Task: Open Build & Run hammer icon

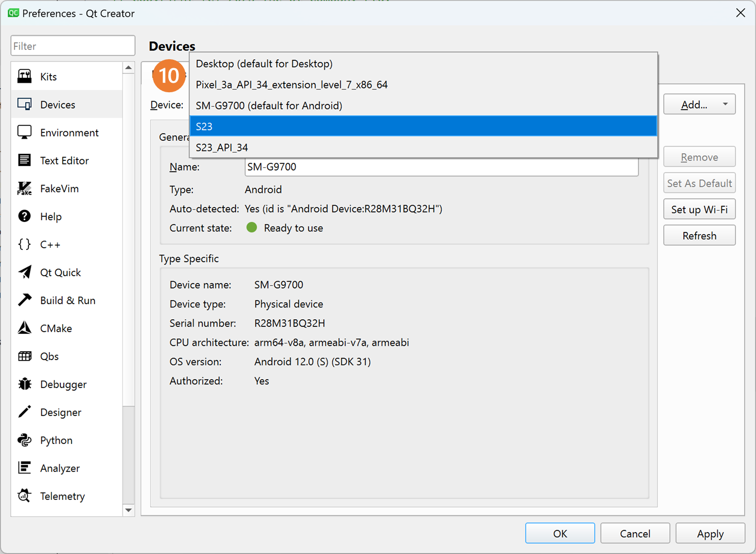Action: coord(25,300)
